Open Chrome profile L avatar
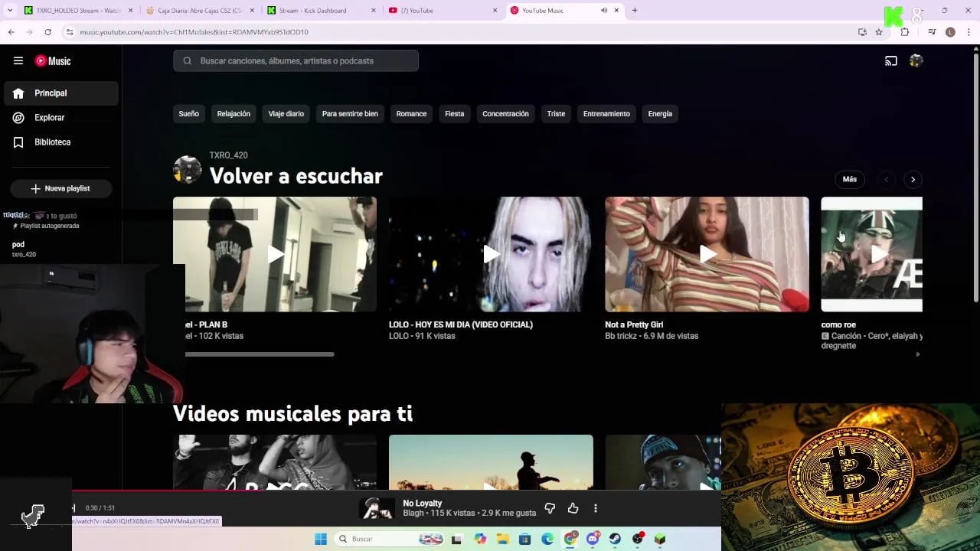The width and height of the screenshot is (980, 551). click(x=950, y=32)
